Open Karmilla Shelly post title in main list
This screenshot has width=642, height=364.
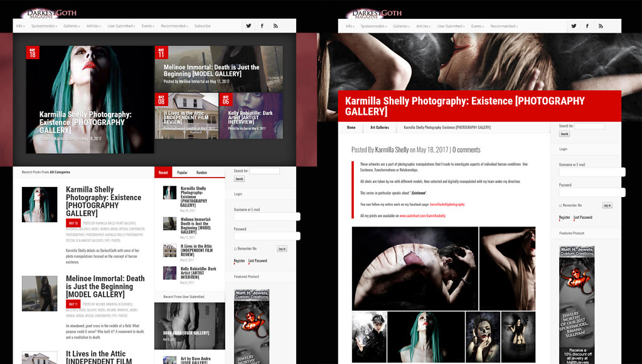point(104,201)
